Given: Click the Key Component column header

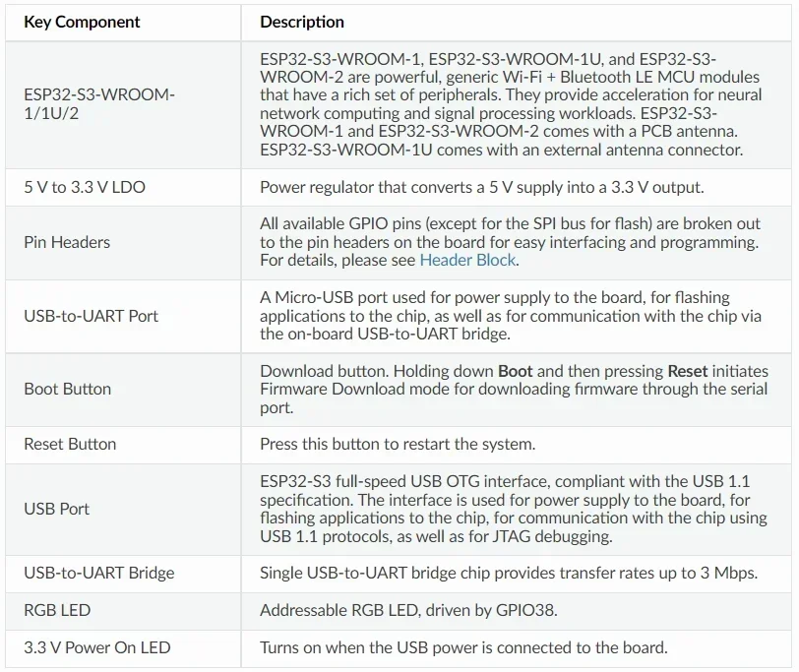Looking at the screenshot, I should [x=82, y=22].
